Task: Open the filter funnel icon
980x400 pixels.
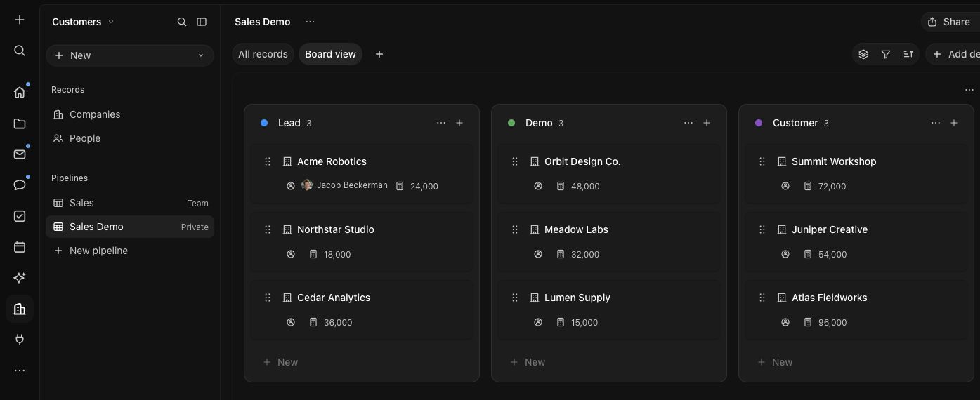Action: coord(886,54)
